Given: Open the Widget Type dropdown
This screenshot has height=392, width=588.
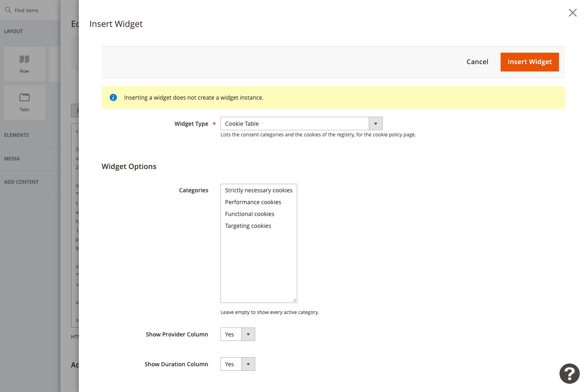Looking at the screenshot, I should 301,124.
